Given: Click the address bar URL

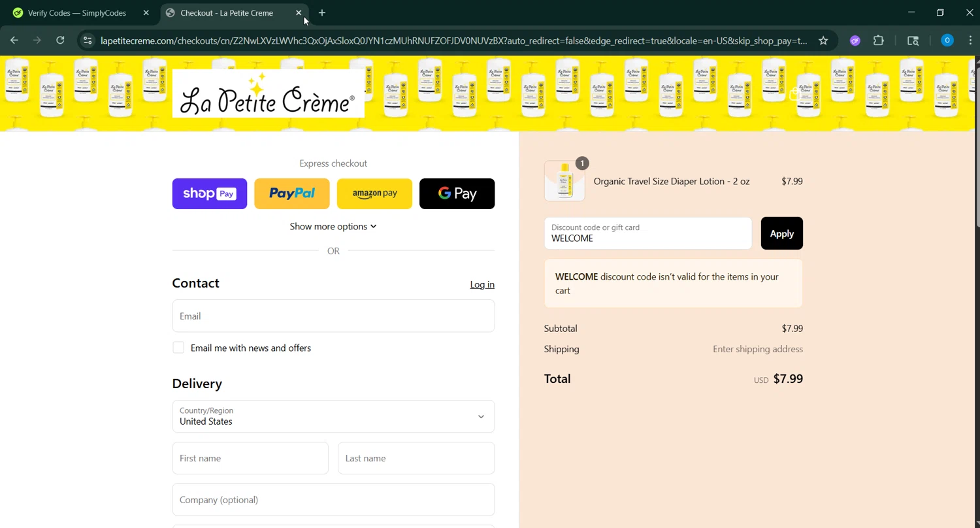Looking at the screenshot, I should (x=453, y=41).
